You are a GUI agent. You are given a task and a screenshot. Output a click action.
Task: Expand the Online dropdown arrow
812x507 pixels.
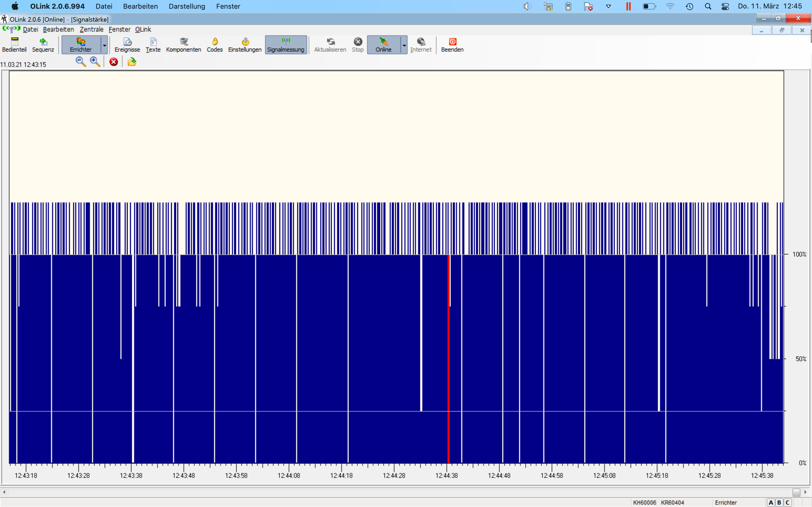(x=404, y=45)
